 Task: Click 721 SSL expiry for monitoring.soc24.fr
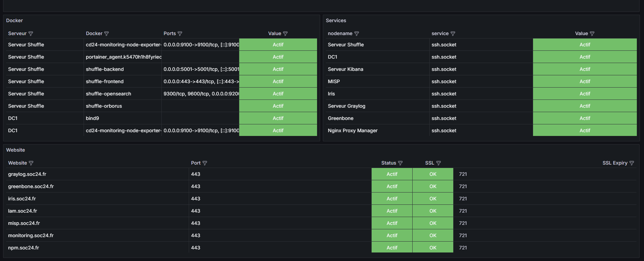coord(545,235)
